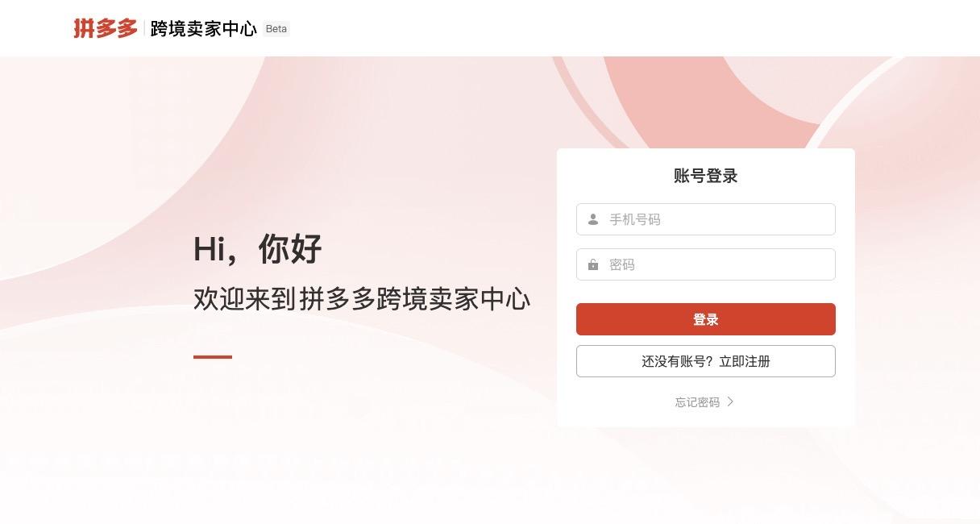This screenshot has height=524, width=980.
Task: Click the 跨境卖家中心 header title
Action: (x=203, y=29)
